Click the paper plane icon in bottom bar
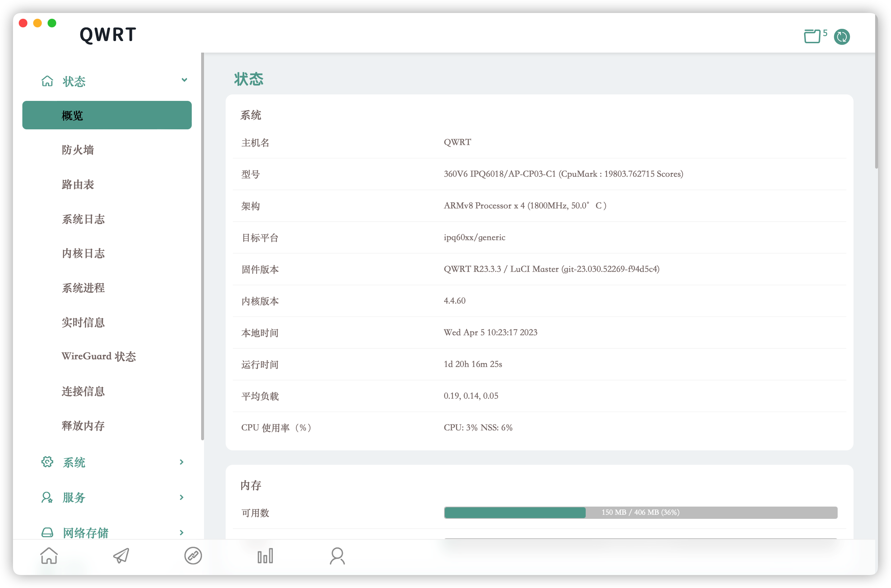Image resolution: width=891 pixels, height=588 pixels. [x=121, y=555]
